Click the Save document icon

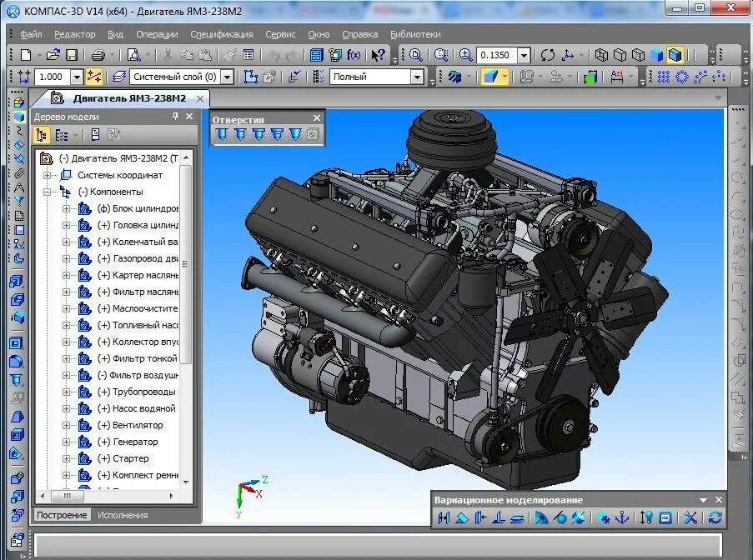click(72, 55)
